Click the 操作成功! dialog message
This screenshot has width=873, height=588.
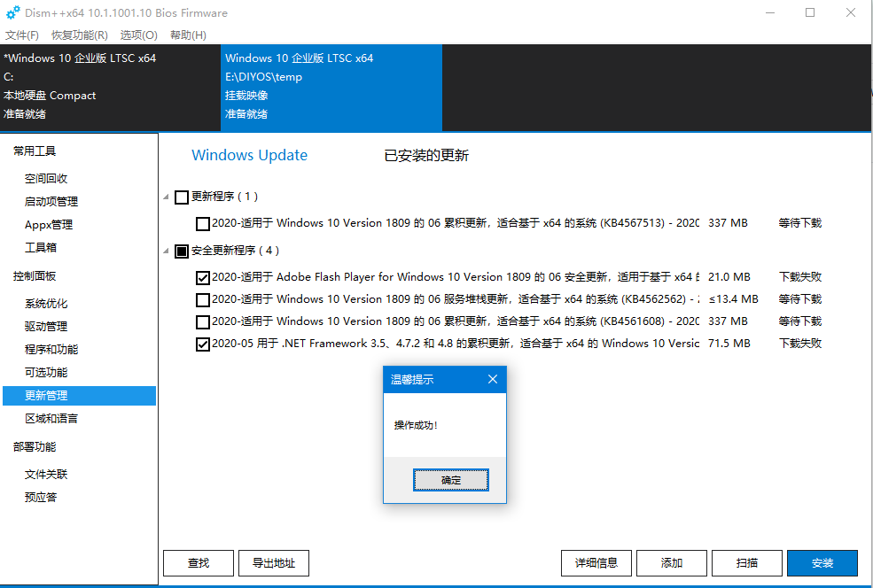point(416,426)
